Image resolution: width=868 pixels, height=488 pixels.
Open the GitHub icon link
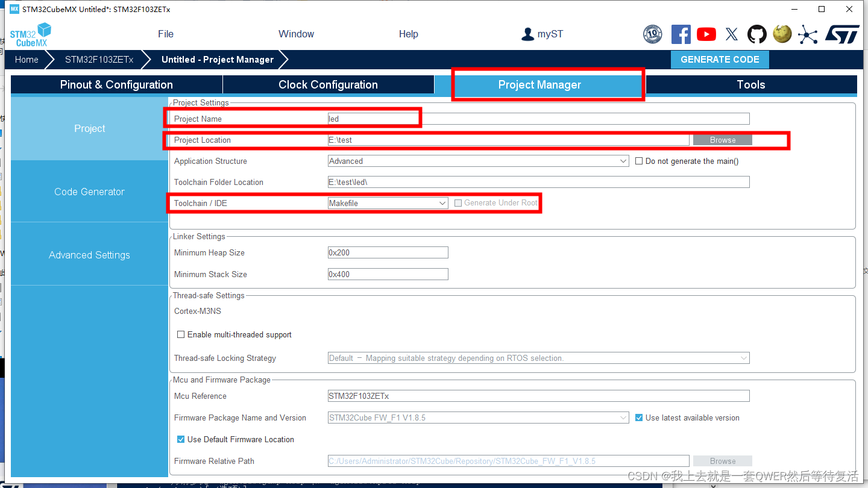[x=757, y=34]
